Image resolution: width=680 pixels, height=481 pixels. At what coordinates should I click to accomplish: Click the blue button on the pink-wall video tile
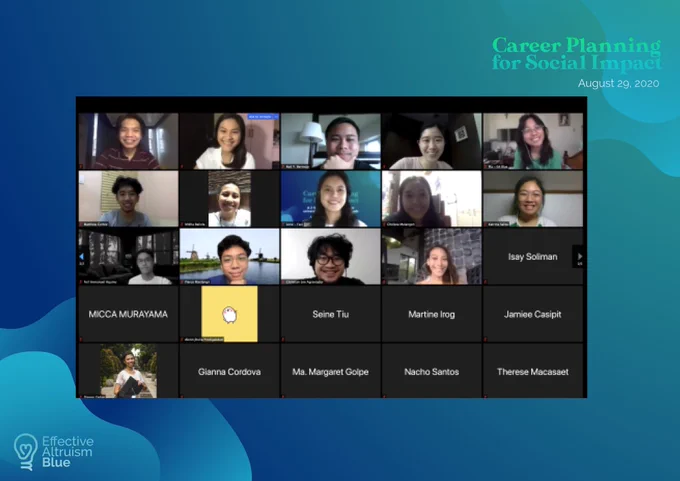(263, 117)
